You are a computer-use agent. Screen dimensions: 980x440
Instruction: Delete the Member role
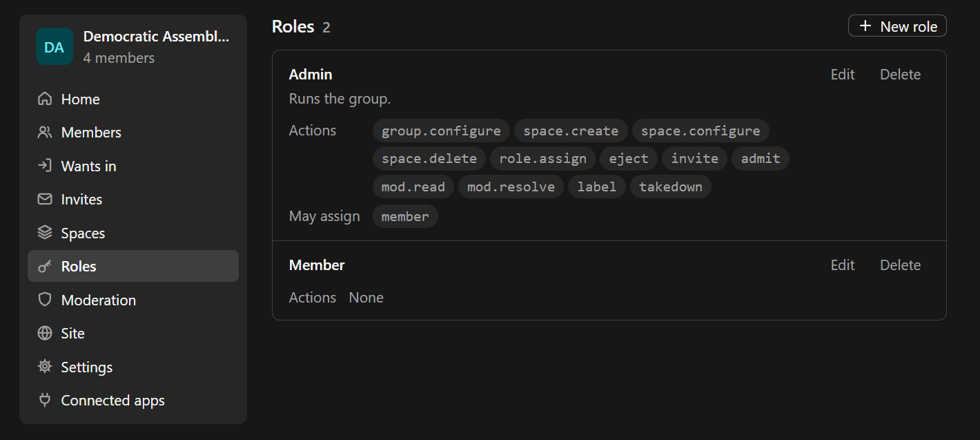[x=900, y=265]
